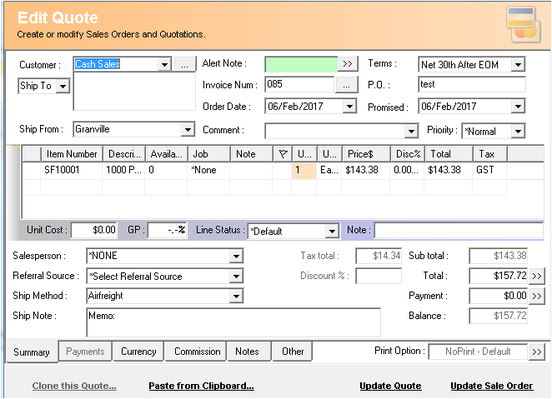
Task: Click the filter funnel column header
Action: pos(282,154)
